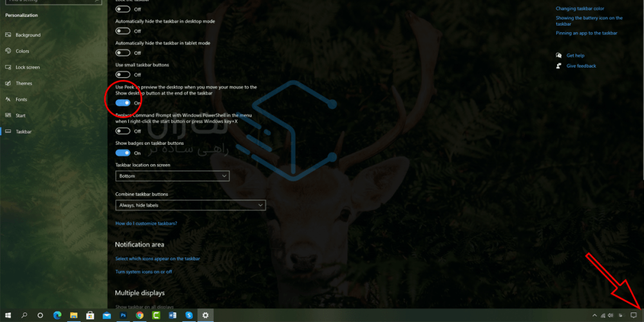Open the Combine taskbar buttons dropdown
Image resolution: width=644 pixels, height=322 pixels.
(190, 205)
